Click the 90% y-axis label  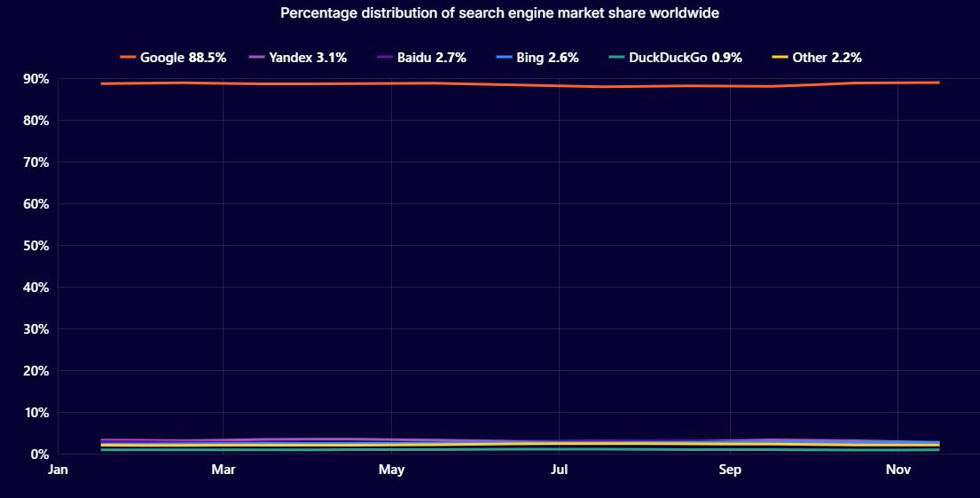point(36,79)
